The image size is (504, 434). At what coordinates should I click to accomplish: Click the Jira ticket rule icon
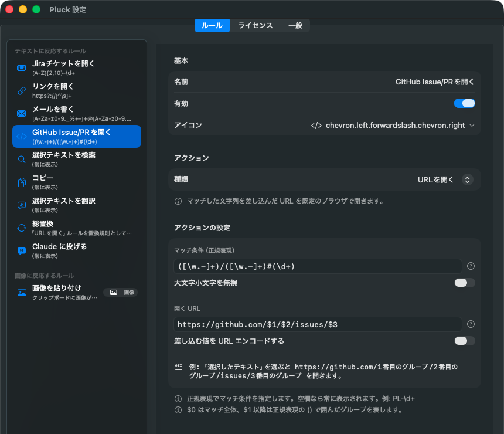22,68
